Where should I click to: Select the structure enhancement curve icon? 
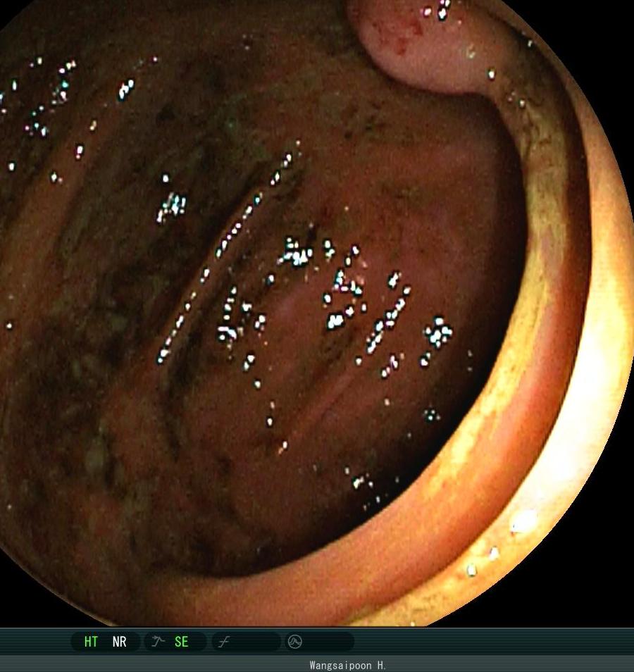tap(158, 642)
